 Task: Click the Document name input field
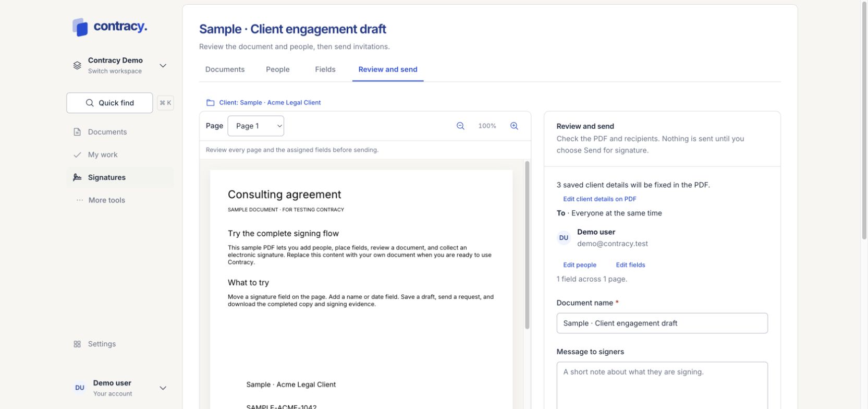pos(662,323)
